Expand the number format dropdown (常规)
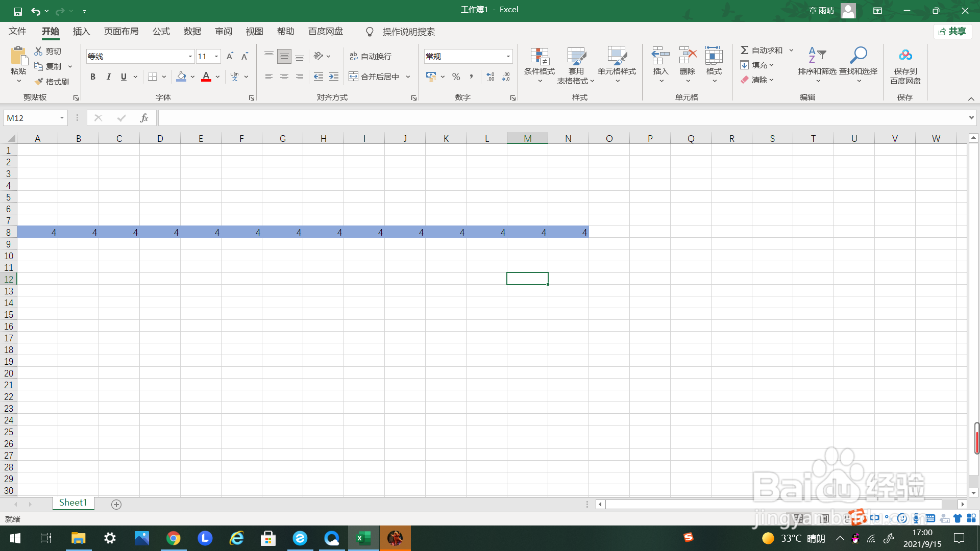This screenshot has height=551, width=980. (508, 56)
